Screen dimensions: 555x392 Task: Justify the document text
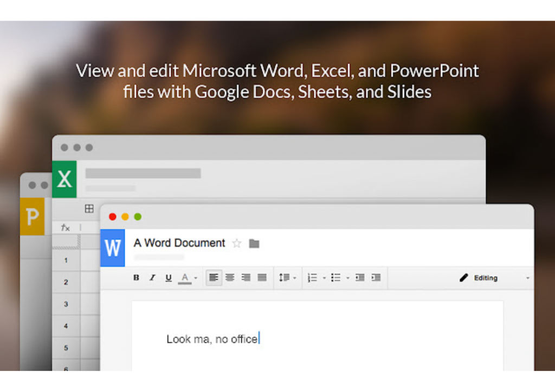[x=262, y=277]
